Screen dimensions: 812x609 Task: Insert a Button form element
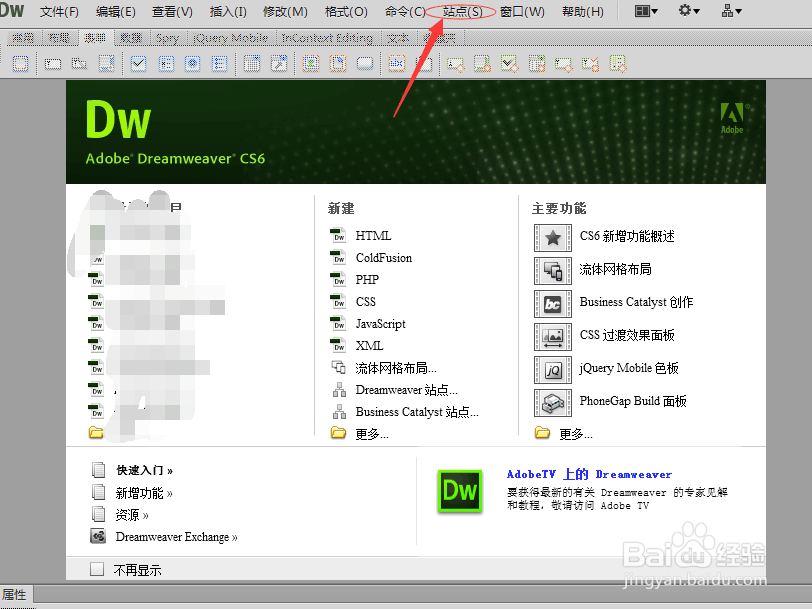click(x=365, y=64)
